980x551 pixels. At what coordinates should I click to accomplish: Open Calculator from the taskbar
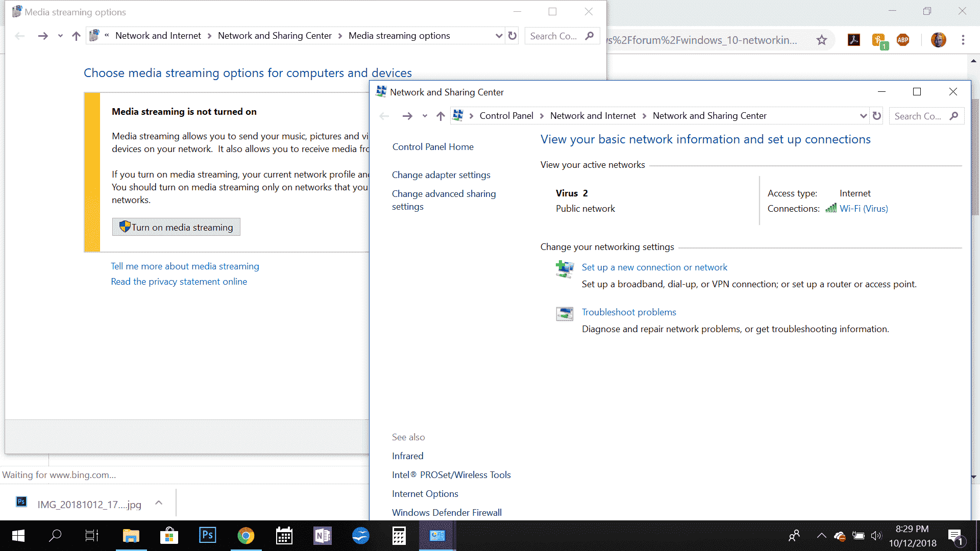(399, 535)
